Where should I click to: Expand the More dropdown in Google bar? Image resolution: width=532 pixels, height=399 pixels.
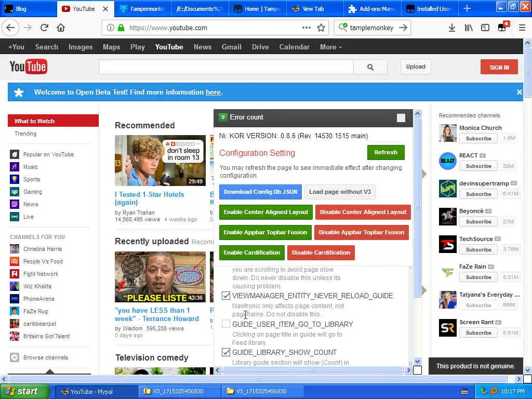coord(330,47)
